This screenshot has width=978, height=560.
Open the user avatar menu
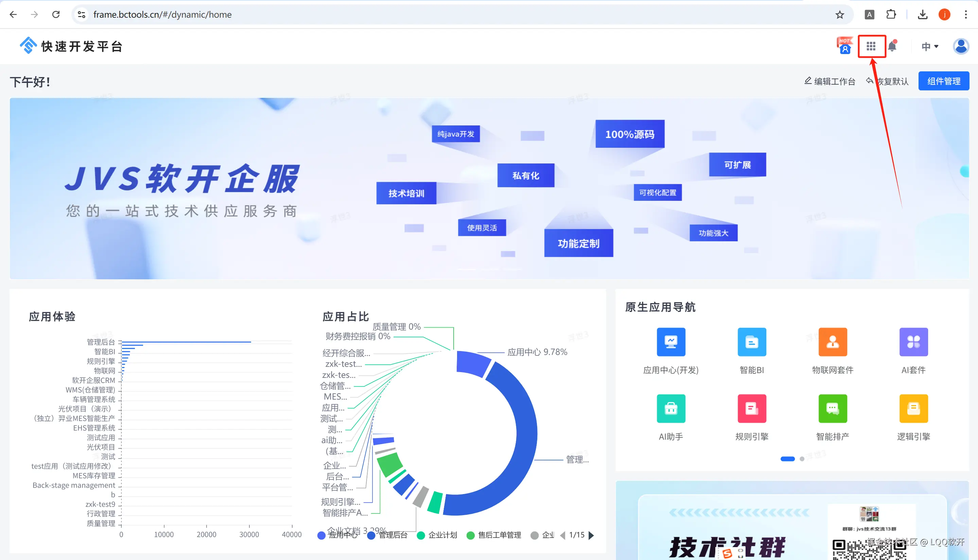[x=961, y=47]
